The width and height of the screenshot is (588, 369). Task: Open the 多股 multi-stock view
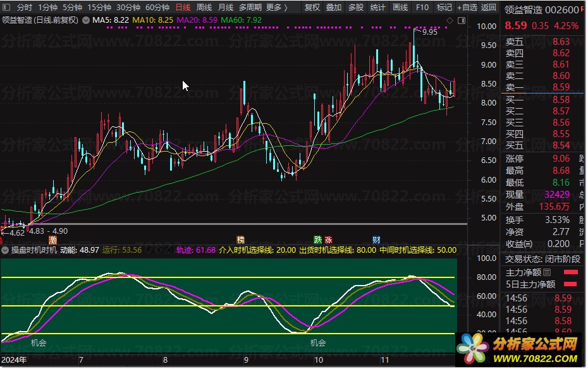coord(355,7)
